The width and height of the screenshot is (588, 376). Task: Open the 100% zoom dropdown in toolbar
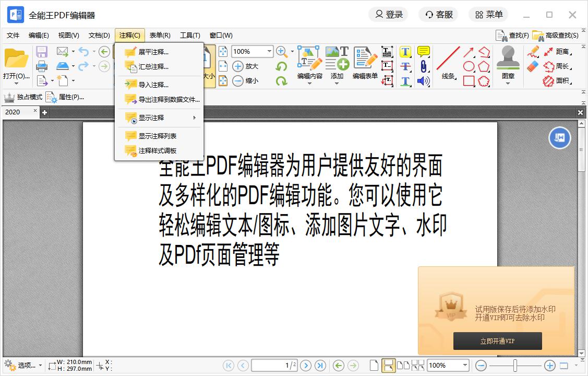pyautogui.click(x=269, y=51)
